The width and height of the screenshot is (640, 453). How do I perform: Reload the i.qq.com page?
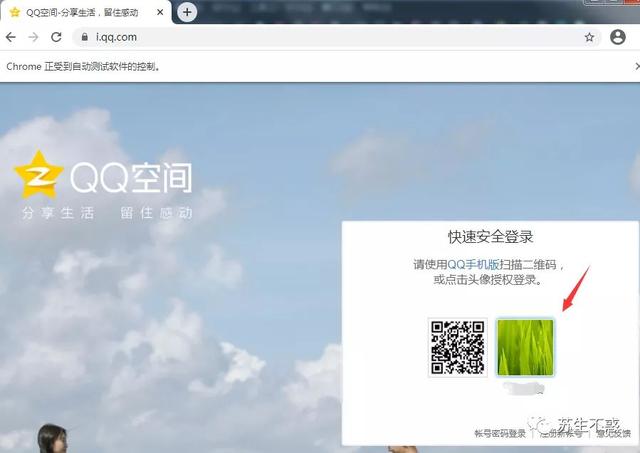tap(56, 37)
